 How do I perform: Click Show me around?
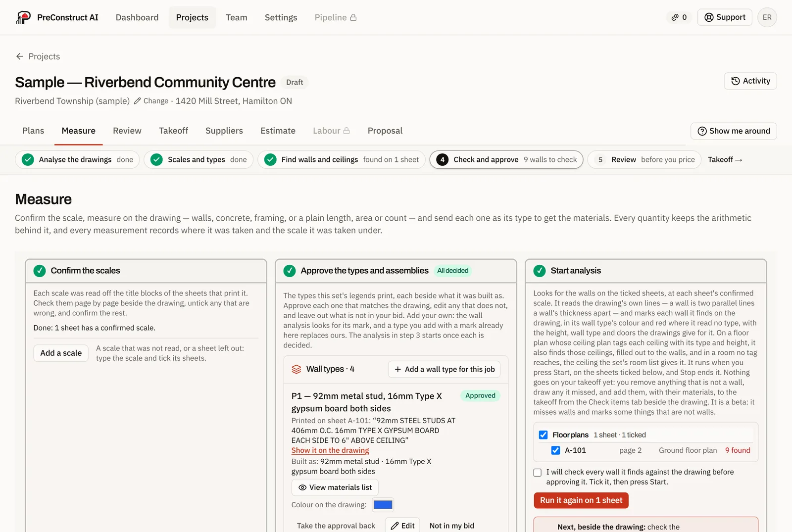tap(734, 131)
